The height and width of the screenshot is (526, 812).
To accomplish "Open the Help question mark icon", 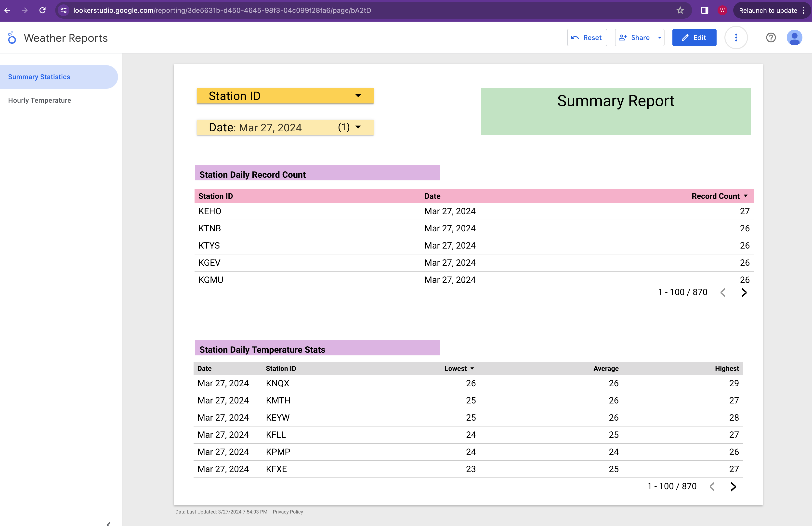I will (x=771, y=38).
